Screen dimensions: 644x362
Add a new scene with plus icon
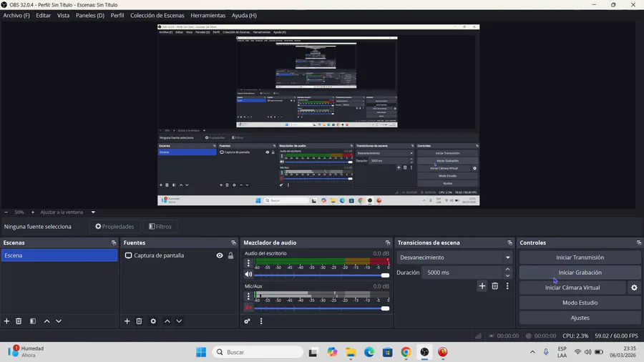(6, 321)
